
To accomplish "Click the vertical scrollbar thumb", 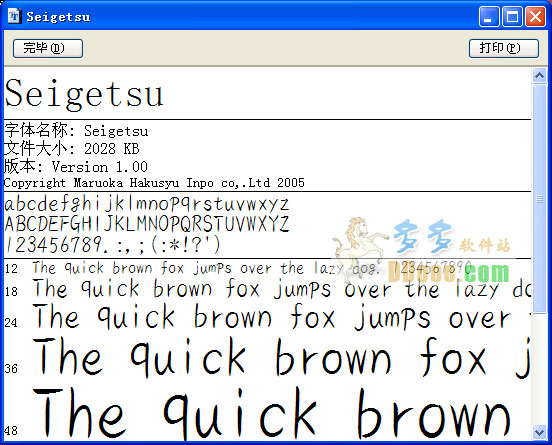I will 539,199.
